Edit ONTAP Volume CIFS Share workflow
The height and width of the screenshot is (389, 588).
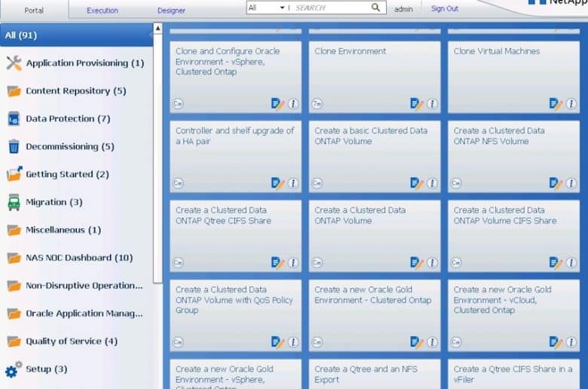tap(556, 262)
